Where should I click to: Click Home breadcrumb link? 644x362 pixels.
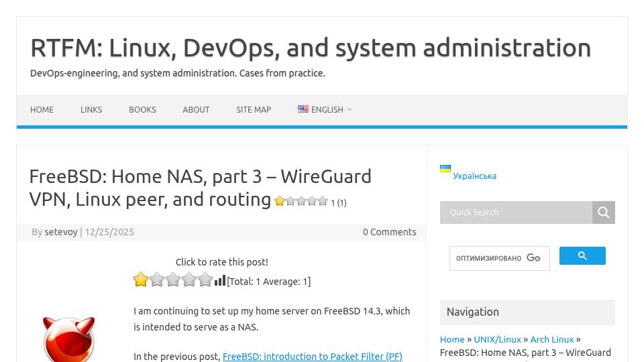coord(451,339)
